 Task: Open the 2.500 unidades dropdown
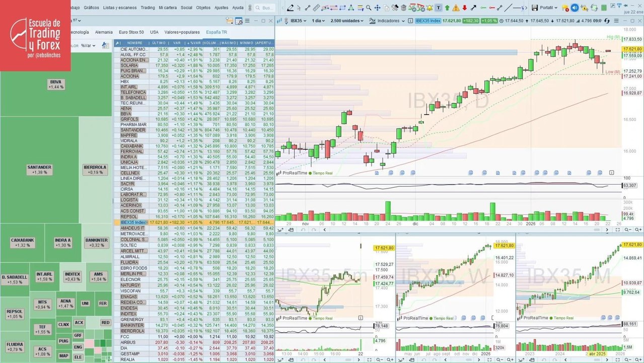pos(347,21)
